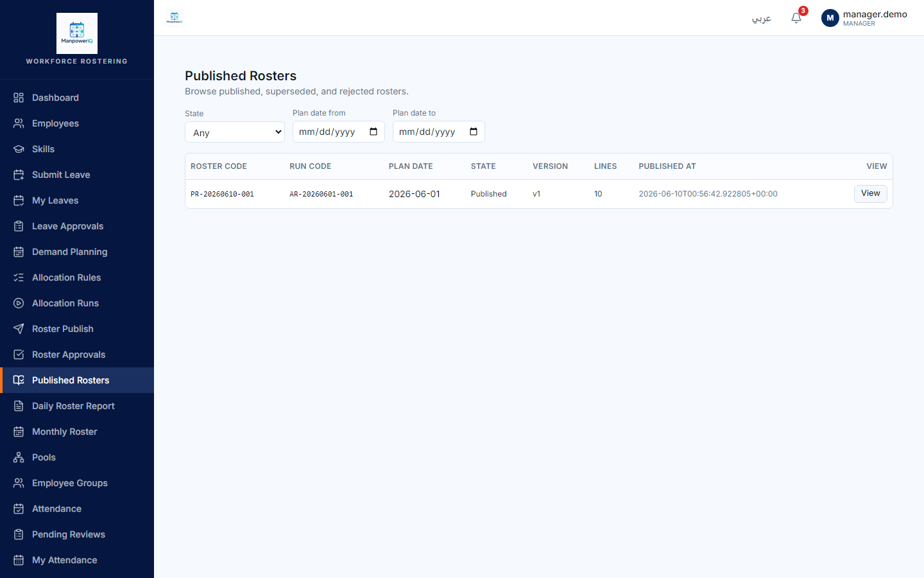This screenshot has width=924, height=578.
Task: Click the Plan date from input field
Action: (x=339, y=132)
